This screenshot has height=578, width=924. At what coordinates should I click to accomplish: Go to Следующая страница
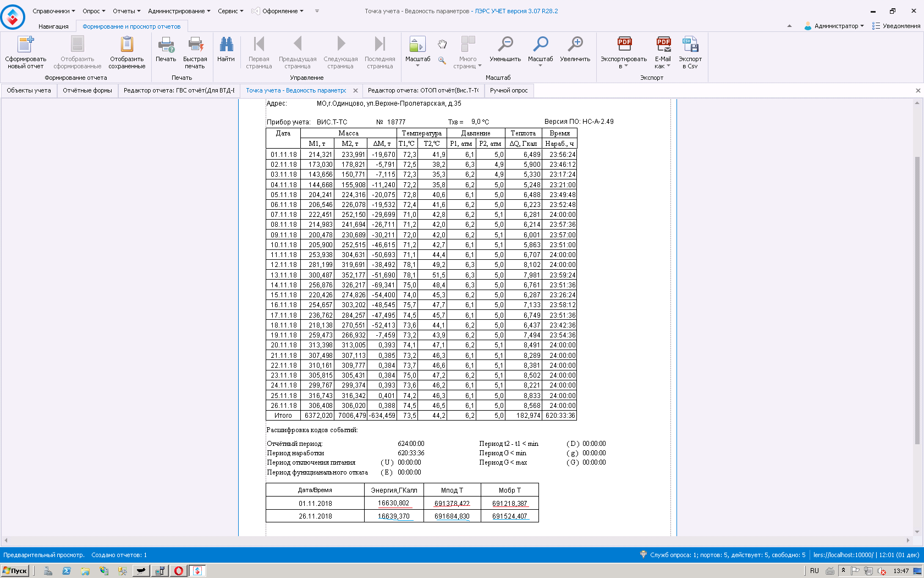click(340, 52)
